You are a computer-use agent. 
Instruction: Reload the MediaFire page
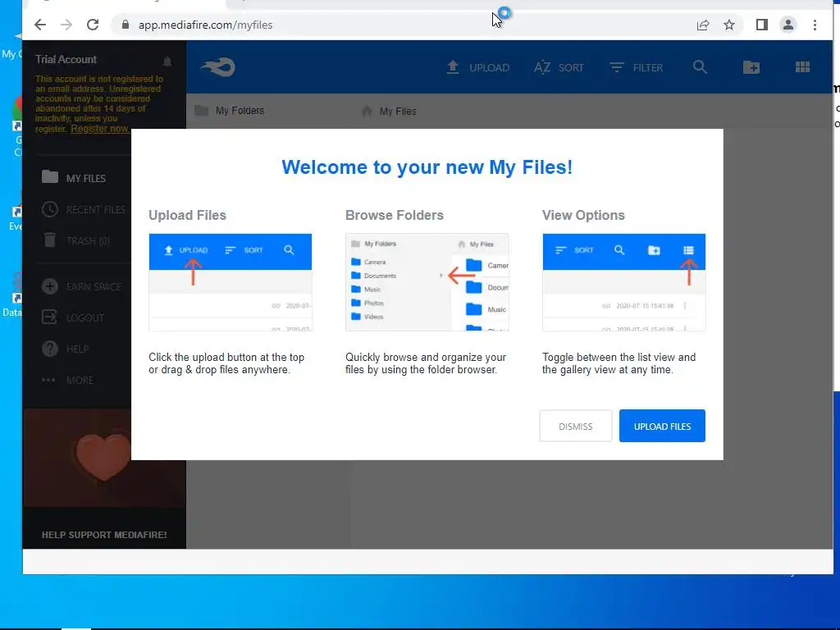pos(93,25)
